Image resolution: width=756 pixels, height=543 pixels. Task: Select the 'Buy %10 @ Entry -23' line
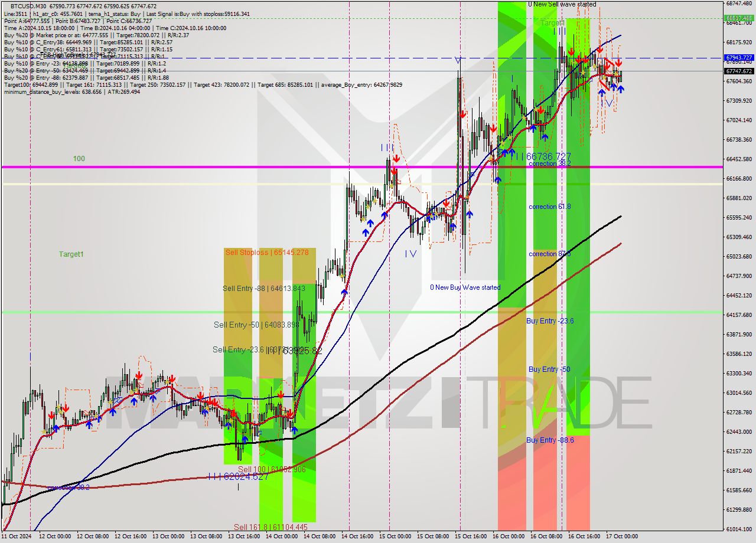click(85, 63)
